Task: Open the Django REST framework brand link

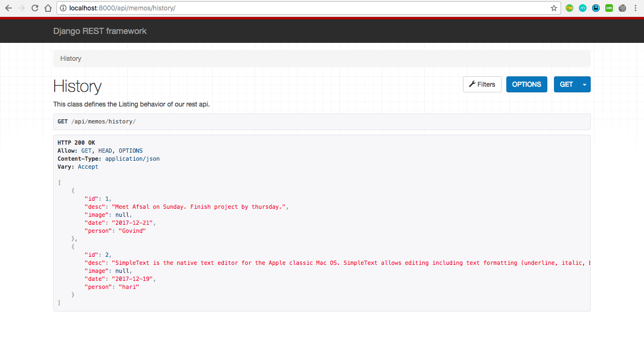Action: (100, 31)
